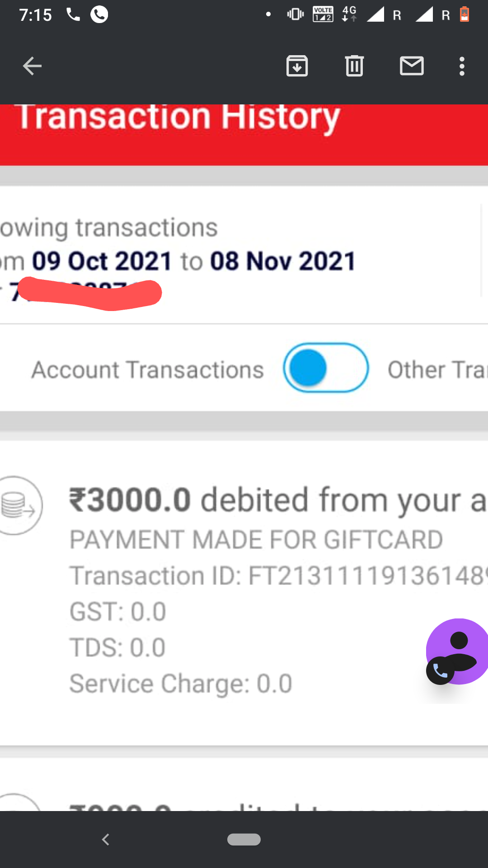Screen dimensions: 488x868
Task: Tap the back arrow in the top bar
Action: 32,66
